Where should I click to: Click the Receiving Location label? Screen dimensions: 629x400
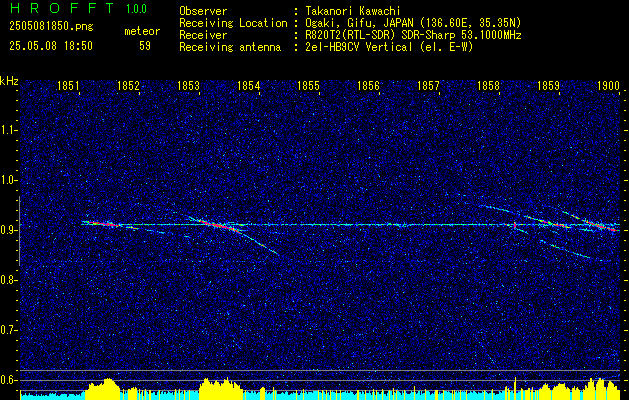coord(233,23)
